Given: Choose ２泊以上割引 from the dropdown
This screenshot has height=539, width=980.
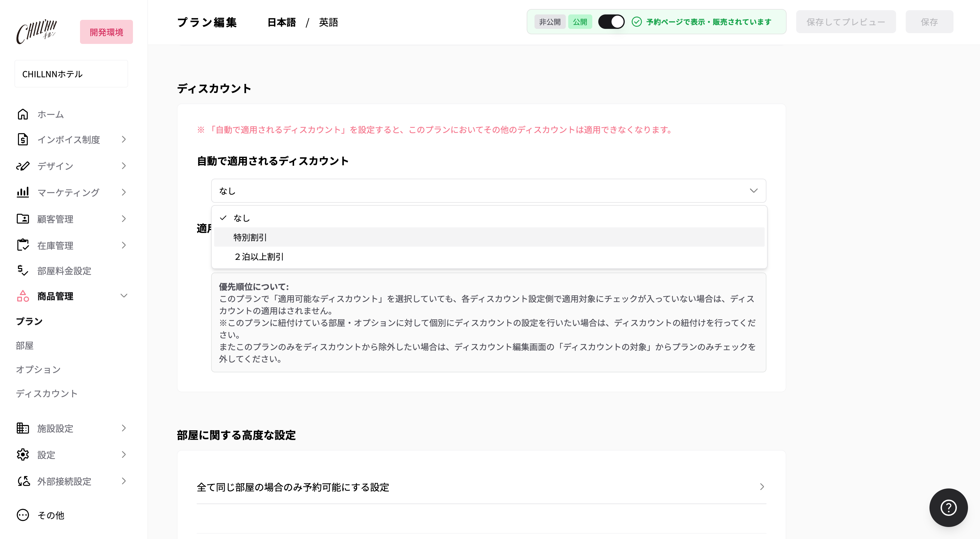Looking at the screenshot, I should tap(489, 257).
